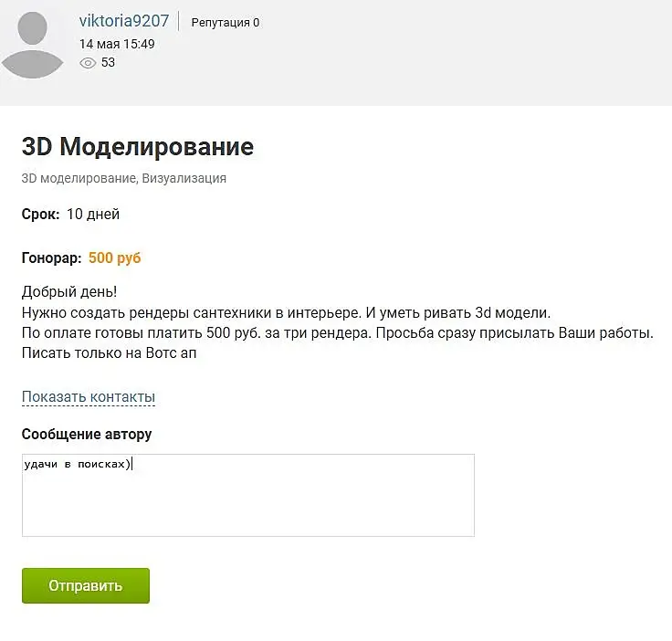Click the 3D Моделирование heading
This screenshot has width=672, height=641.
138,147
